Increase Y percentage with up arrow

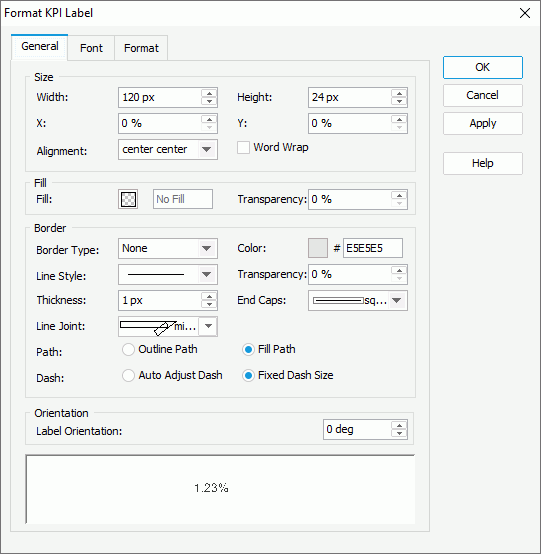(399, 119)
